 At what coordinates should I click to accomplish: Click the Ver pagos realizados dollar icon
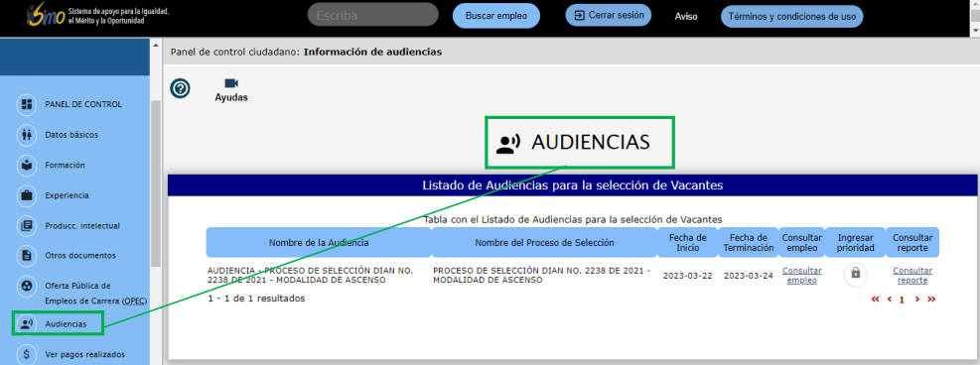[x=26, y=354]
